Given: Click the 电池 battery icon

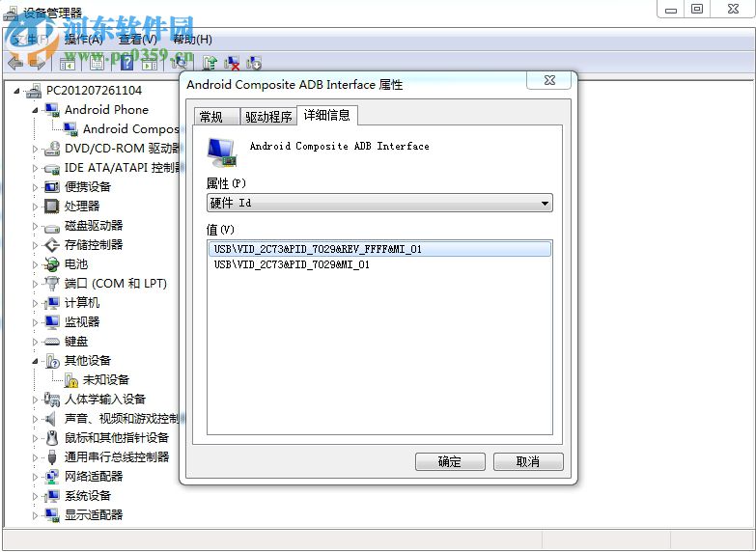Looking at the screenshot, I should (52, 264).
